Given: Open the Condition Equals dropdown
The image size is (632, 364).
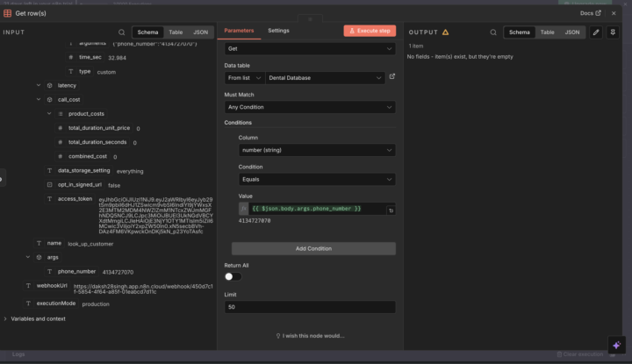Looking at the screenshot, I should pyautogui.click(x=317, y=179).
